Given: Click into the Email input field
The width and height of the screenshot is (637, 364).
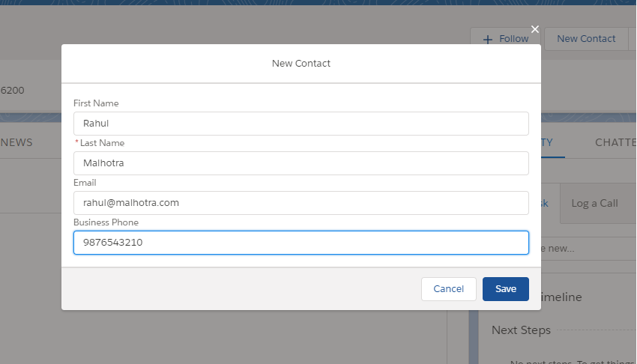Looking at the screenshot, I should pos(301,203).
